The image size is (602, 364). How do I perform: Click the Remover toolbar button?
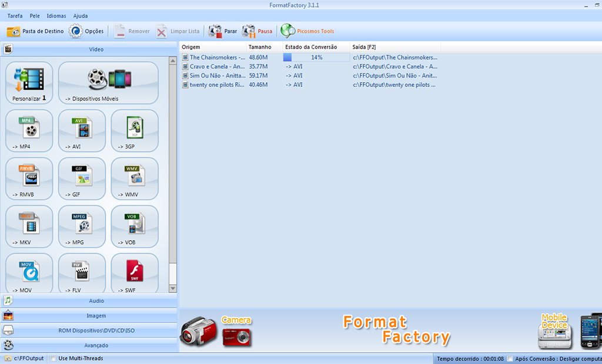click(132, 32)
